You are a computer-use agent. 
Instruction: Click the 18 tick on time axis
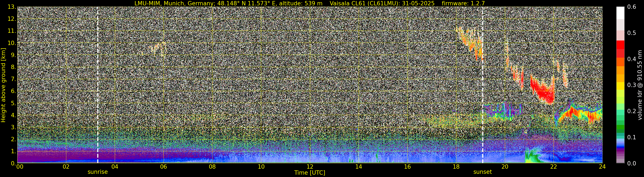(x=456, y=167)
